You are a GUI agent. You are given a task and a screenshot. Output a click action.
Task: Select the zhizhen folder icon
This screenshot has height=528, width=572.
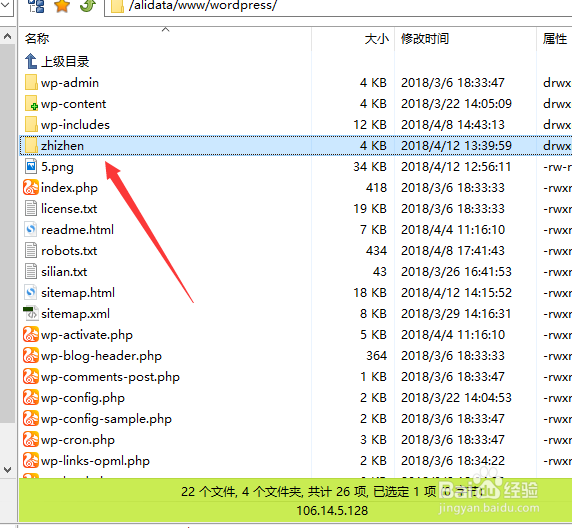(x=31, y=146)
